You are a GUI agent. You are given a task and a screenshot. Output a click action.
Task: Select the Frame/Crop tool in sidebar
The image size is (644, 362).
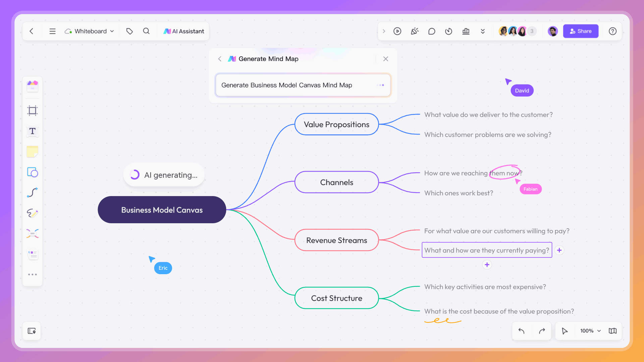point(33,111)
